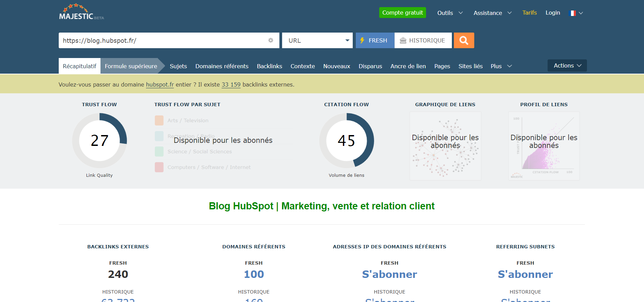644x302 pixels.
Task: Open the URL scope dropdown
Action: (x=317, y=40)
